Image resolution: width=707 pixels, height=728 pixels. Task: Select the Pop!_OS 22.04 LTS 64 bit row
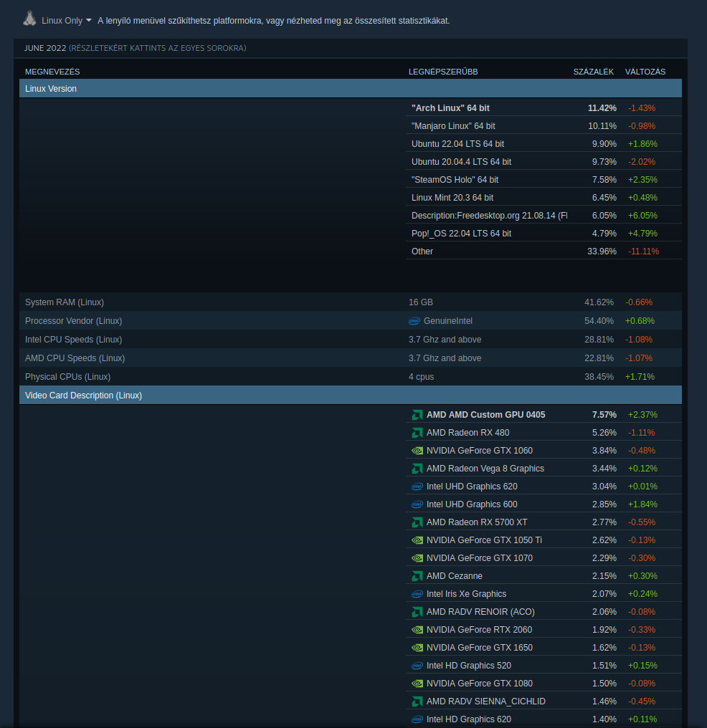coord(544,233)
